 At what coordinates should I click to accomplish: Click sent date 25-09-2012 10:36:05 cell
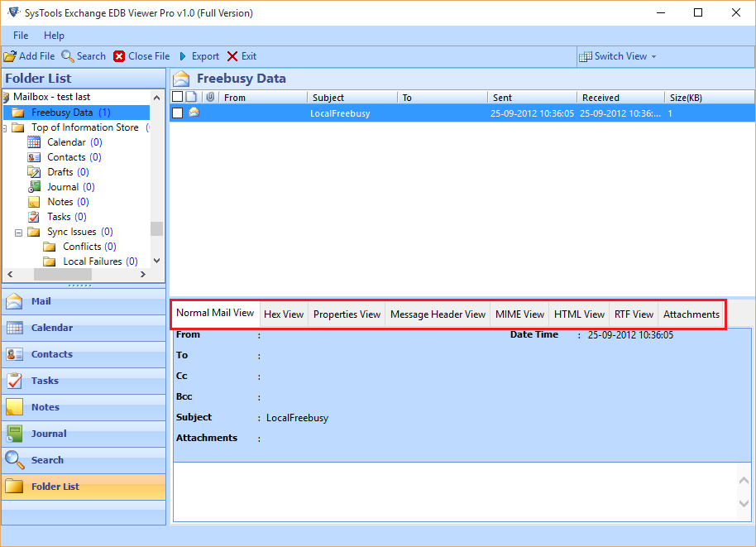pos(533,113)
